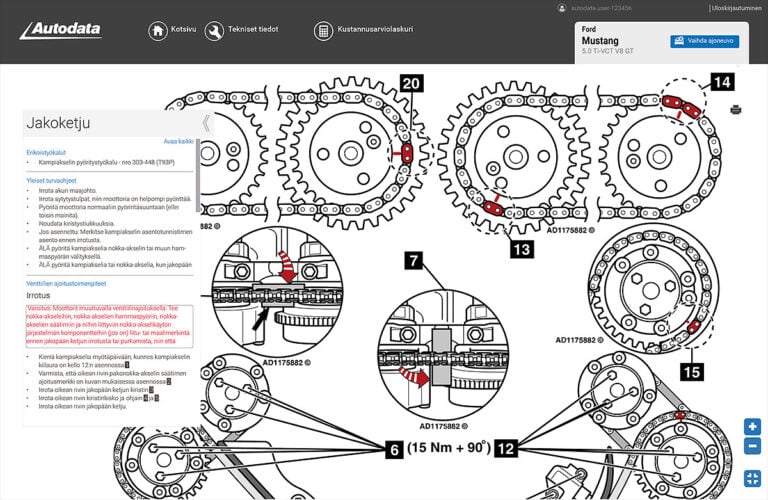
Task: Click the Vaihda ajoneuvo button
Action: click(x=704, y=41)
